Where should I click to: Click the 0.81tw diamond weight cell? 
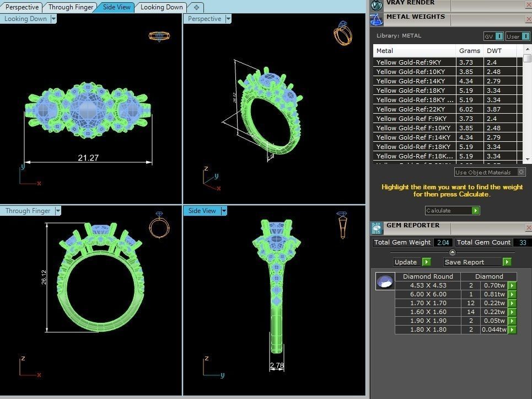(x=494, y=294)
